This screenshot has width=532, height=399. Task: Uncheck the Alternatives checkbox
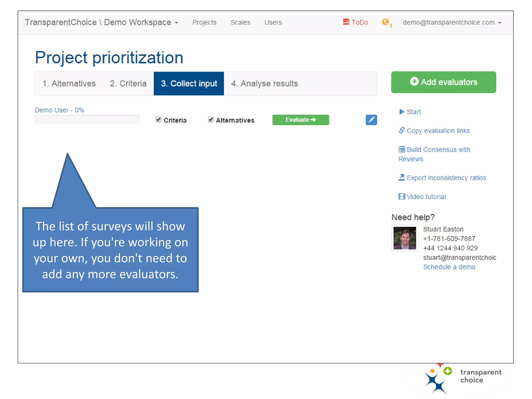[211, 119]
